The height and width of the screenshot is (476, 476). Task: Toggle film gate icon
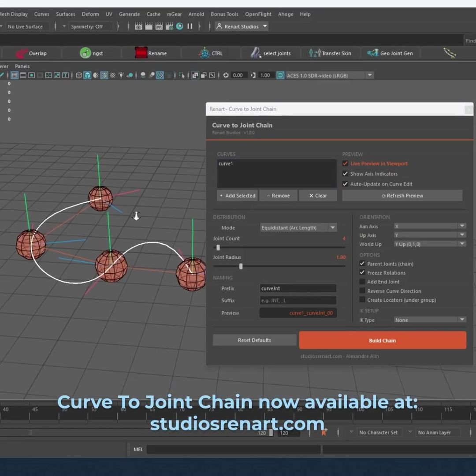[x=23, y=75]
